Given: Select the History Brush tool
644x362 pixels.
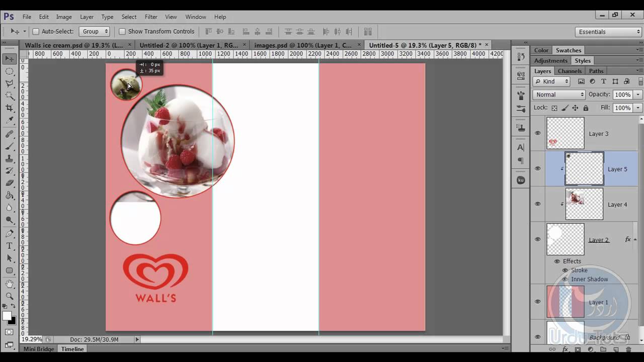Looking at the screenshot, I should click(x=10, y=171).
